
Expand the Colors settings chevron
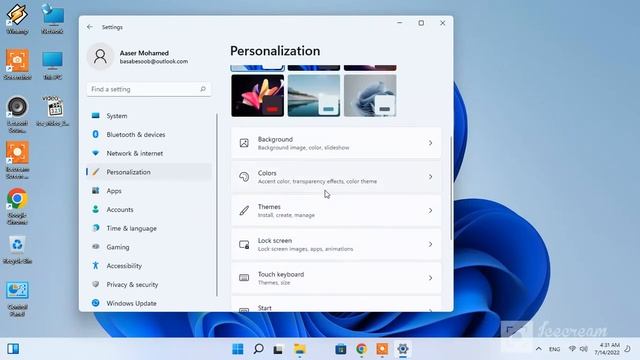[x=430, y=177]
